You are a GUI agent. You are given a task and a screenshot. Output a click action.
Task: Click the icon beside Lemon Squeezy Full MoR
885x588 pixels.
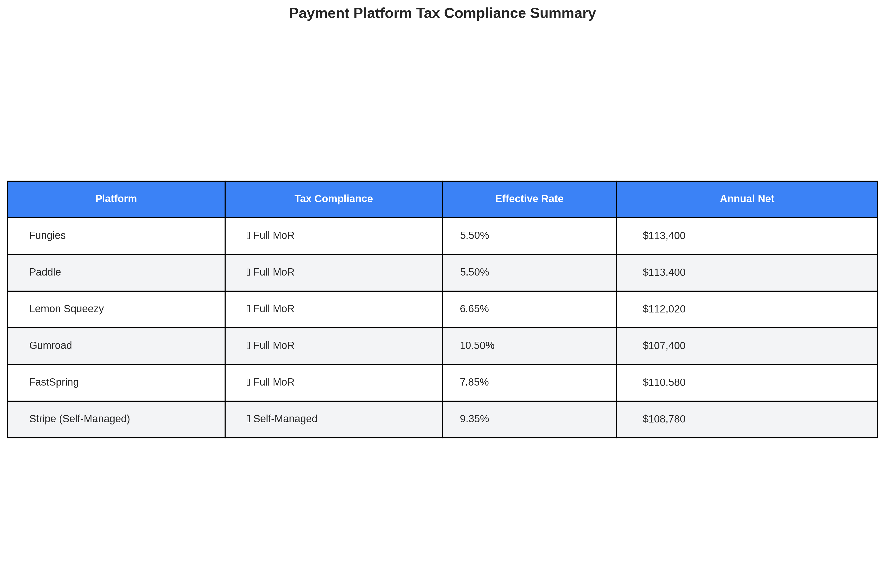click(248, 309)
